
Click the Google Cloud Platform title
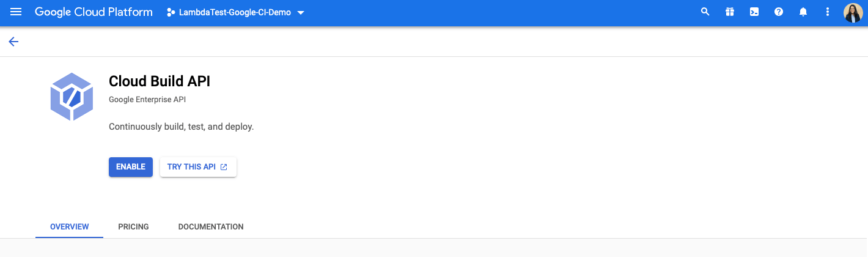[94, 12]
